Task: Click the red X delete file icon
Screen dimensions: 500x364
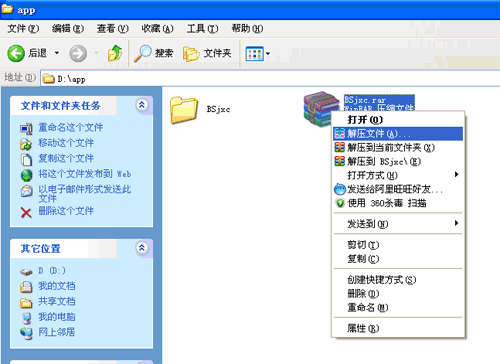Action: coord(26,212)
